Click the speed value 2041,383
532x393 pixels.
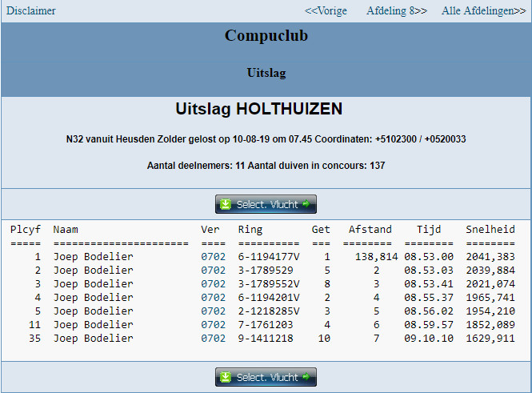(x=490, y=257)
